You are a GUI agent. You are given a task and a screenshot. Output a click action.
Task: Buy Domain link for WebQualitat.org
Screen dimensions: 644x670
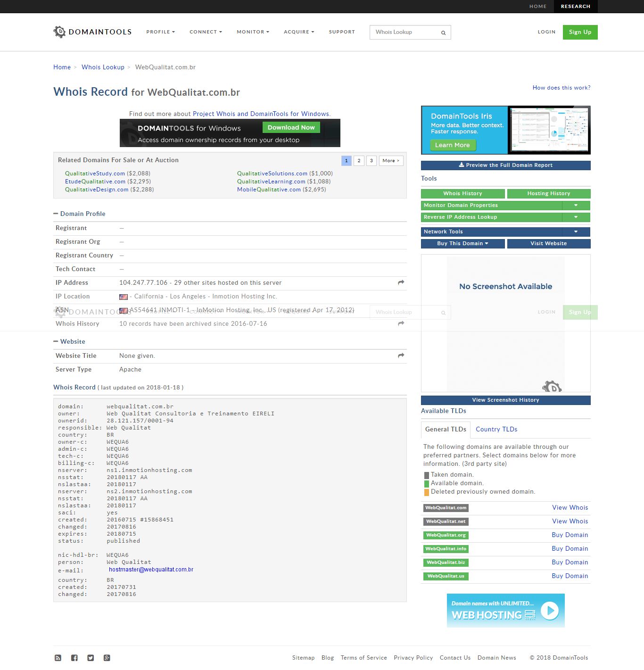(570, 535)
